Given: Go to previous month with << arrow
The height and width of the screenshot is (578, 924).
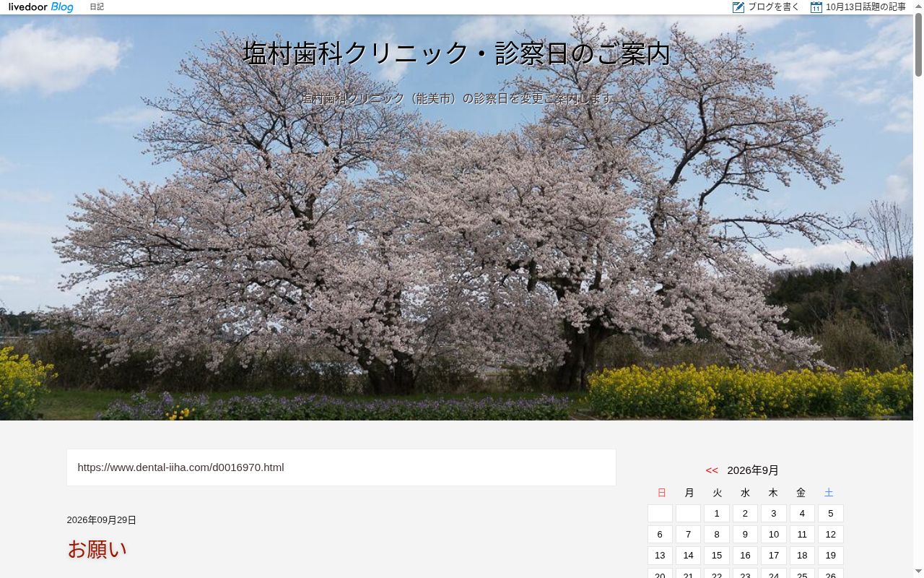Looking at the screenshot, I should coord(712,470).
